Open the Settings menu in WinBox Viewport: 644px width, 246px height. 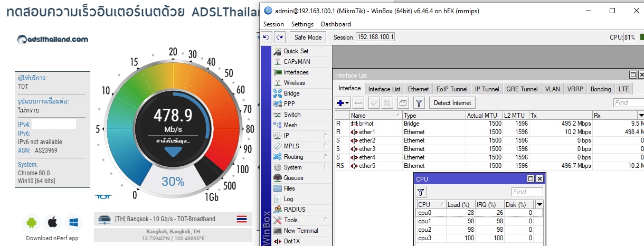[x=302, y=24]
